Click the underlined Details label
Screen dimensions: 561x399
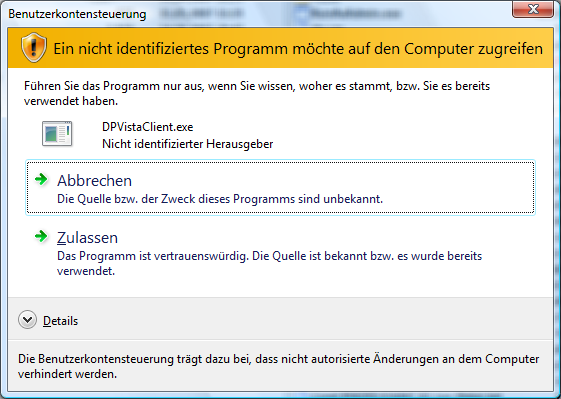[60, 321]
